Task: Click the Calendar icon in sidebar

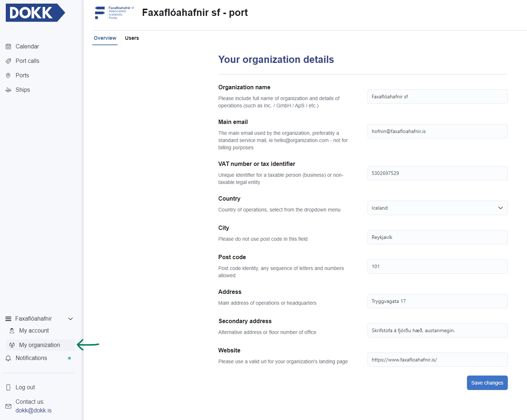Action: point(8,47)
